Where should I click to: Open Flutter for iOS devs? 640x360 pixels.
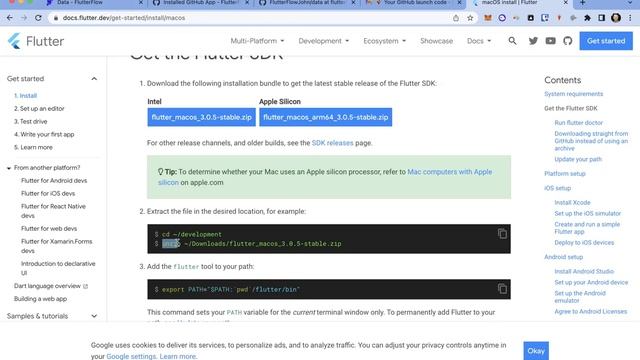(48, 193)
